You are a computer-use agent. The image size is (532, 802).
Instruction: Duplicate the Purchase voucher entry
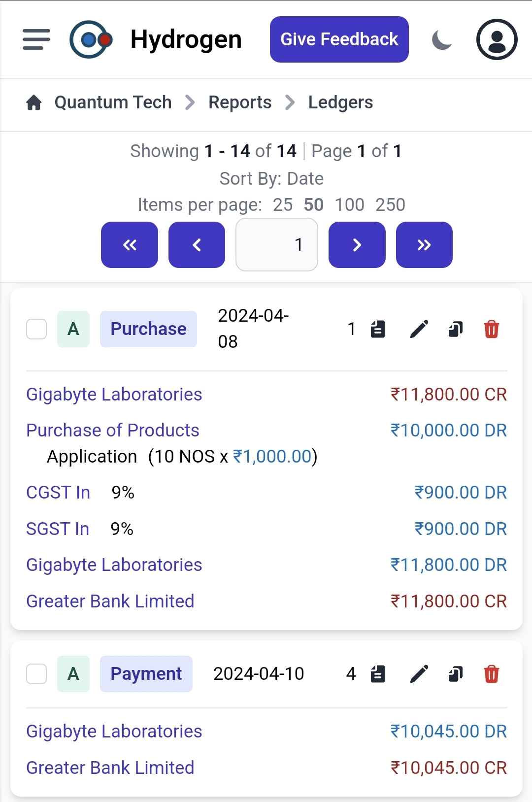[456, 329]
